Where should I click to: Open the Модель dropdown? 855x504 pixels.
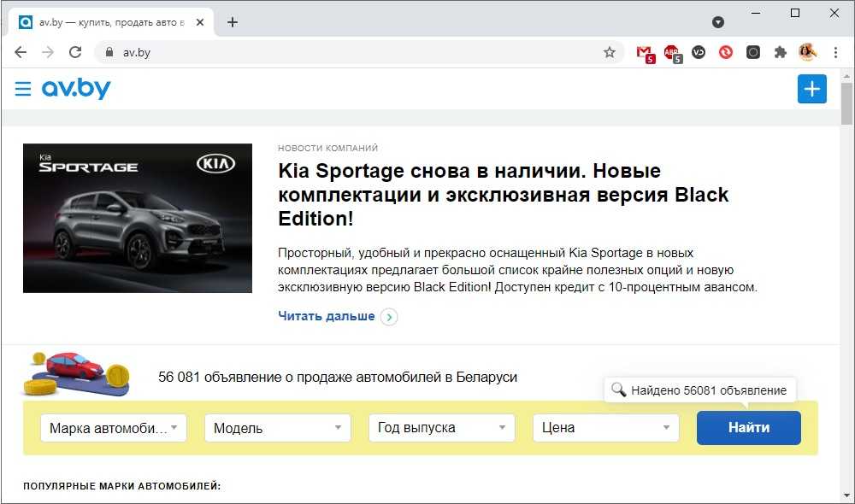tap(277, 428)
